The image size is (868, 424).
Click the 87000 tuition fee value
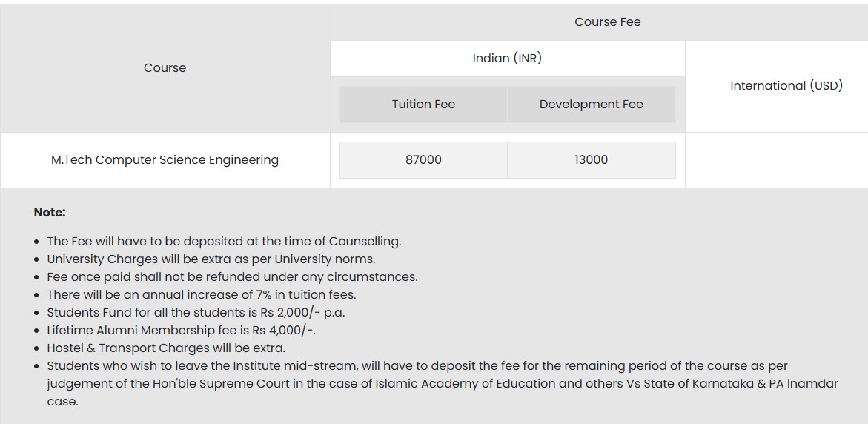click(423, 160)
